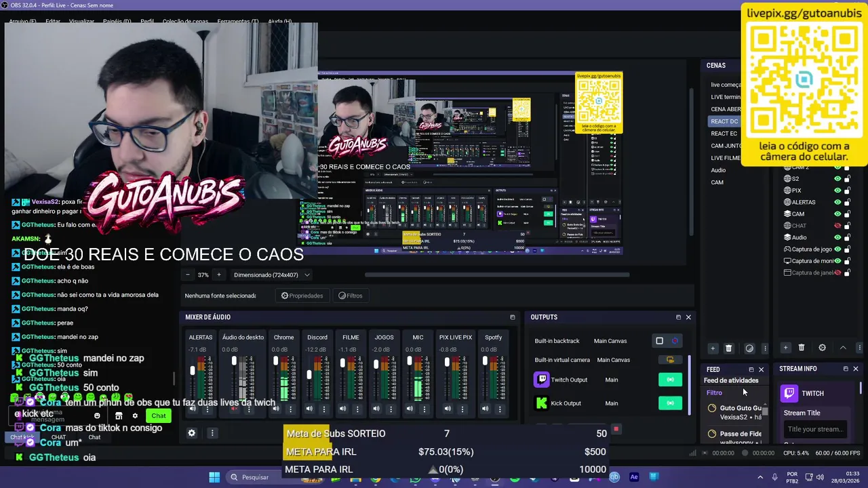Click the green Chat send button
Screen dimensions: 868x488
[159, 415]
